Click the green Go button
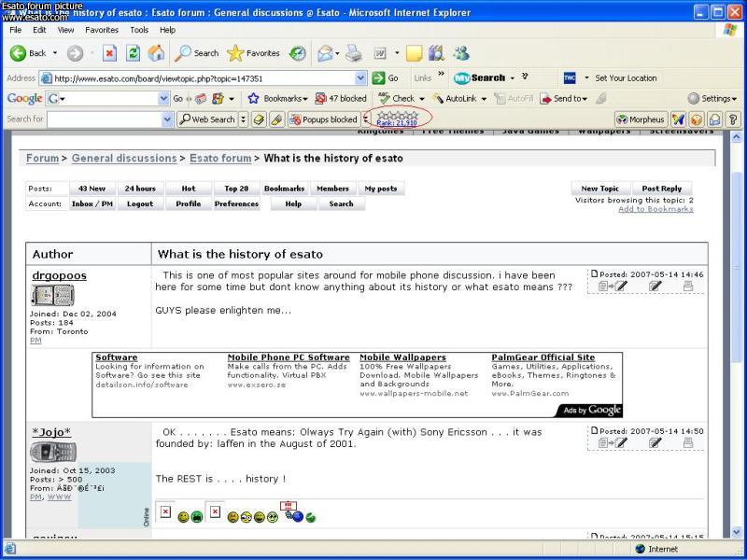 [386, 78]
